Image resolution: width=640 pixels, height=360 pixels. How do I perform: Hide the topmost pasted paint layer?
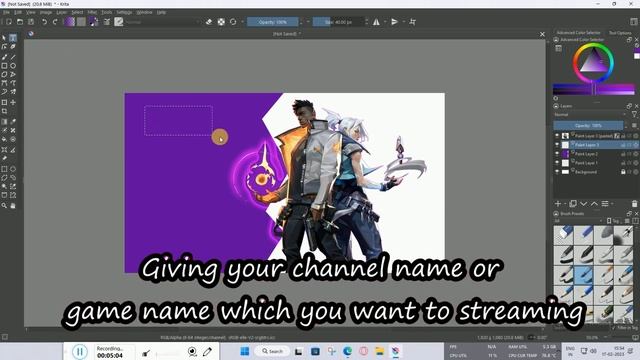pyautogui.click(x=557, y=136)
